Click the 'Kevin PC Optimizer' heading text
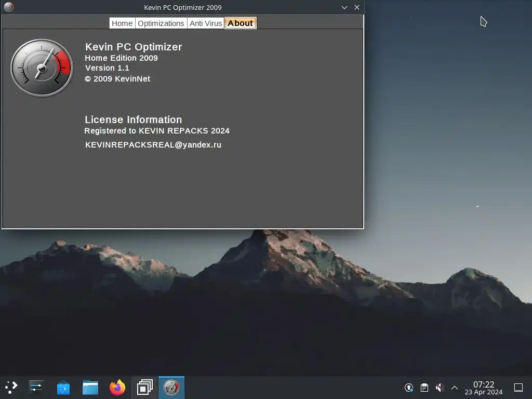532x399 pixels. tap(134, 47)
